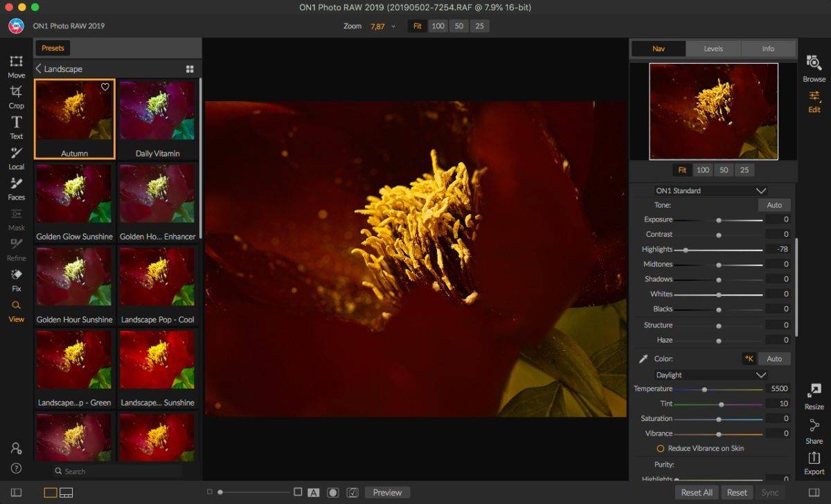Pick the color eyedropper tool
Image resolution: width=831 pixels, height=504 pixels.
pos(643,359)
